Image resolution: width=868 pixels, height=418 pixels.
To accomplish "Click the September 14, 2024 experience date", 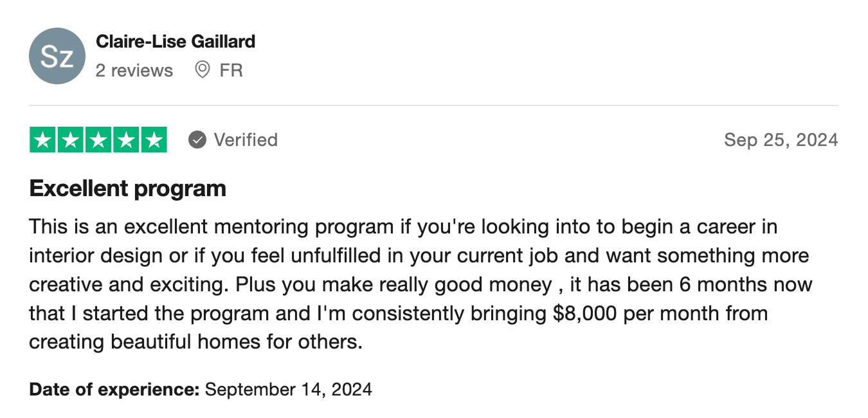I will point(288,389).
